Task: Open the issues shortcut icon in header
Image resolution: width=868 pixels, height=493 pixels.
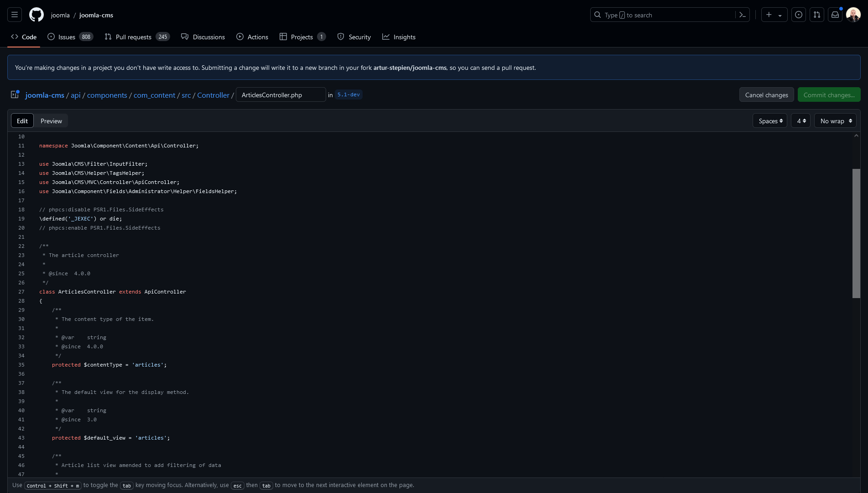Action: (x=798, y=15)
